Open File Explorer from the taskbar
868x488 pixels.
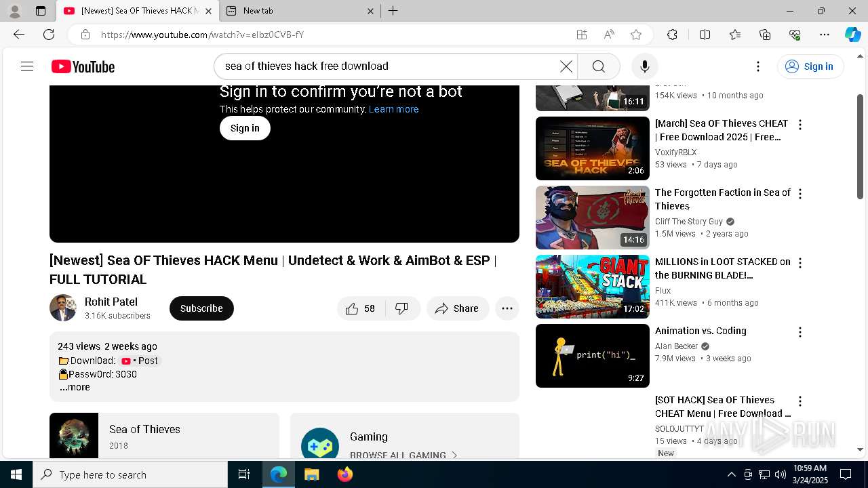click(x=311, y=474)
